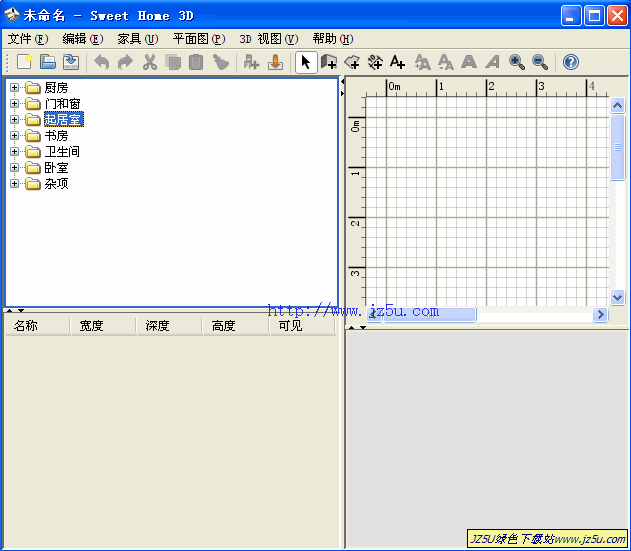The height and width of the screenshot is (551, 631).
Task: Click plan vertical scrollbar down arrow
Action: point(617,297)
